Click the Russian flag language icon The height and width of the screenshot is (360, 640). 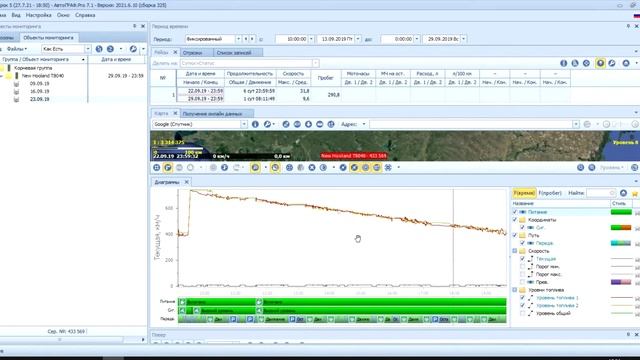(636, 16)
